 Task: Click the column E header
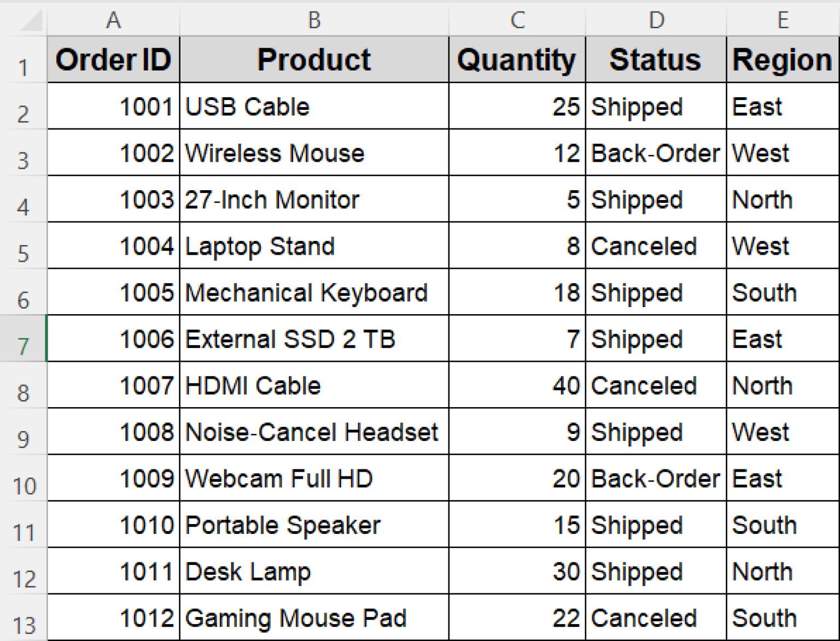point(783,20)
